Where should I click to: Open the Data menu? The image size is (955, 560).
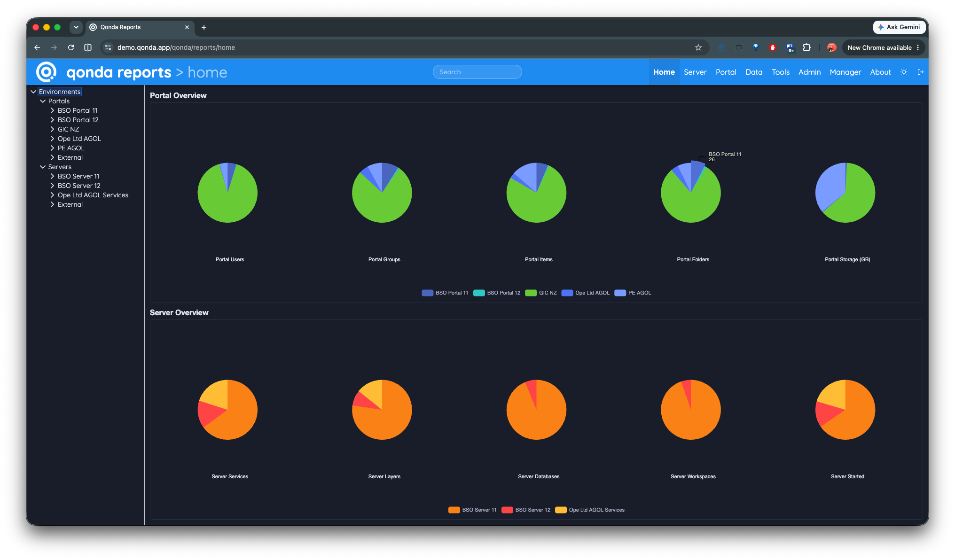coord(754,72)
